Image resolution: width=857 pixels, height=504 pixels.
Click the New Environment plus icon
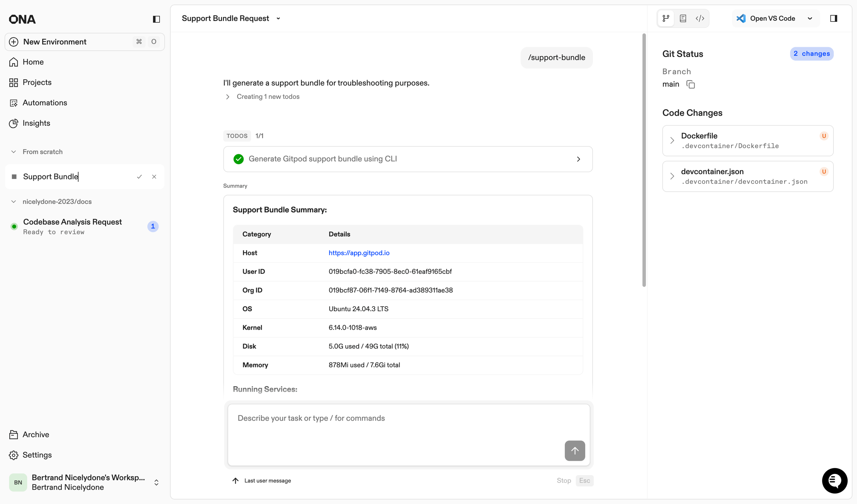[14, 42]
